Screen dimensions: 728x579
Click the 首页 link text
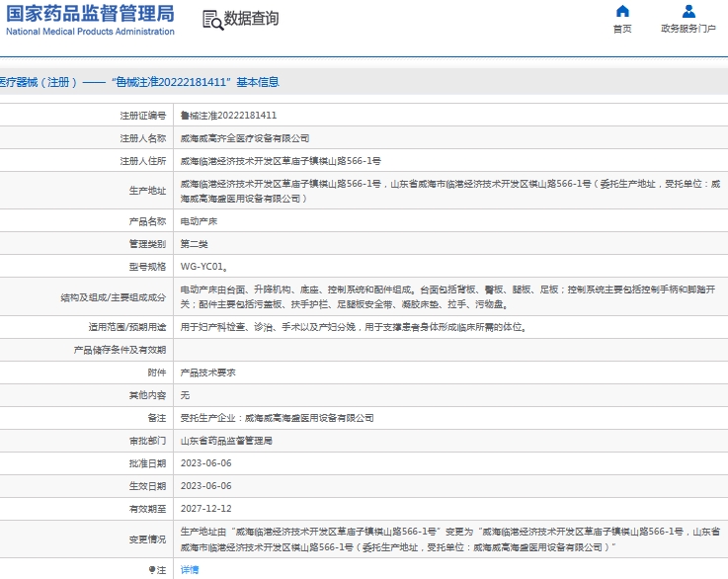click(x=622, y=29)
